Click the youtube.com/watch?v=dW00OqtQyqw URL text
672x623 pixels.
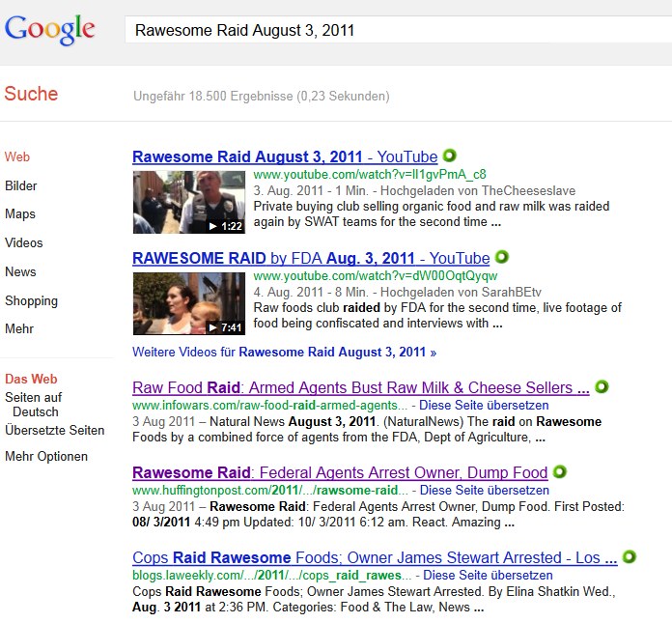[376, 275]
